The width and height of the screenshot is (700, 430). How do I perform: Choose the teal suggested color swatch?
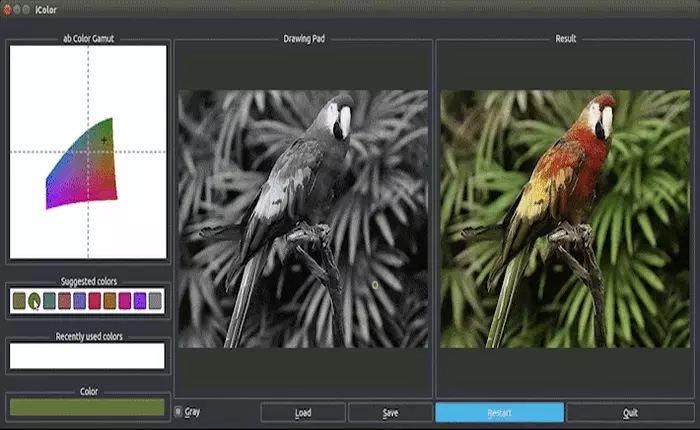click(49, 300)
